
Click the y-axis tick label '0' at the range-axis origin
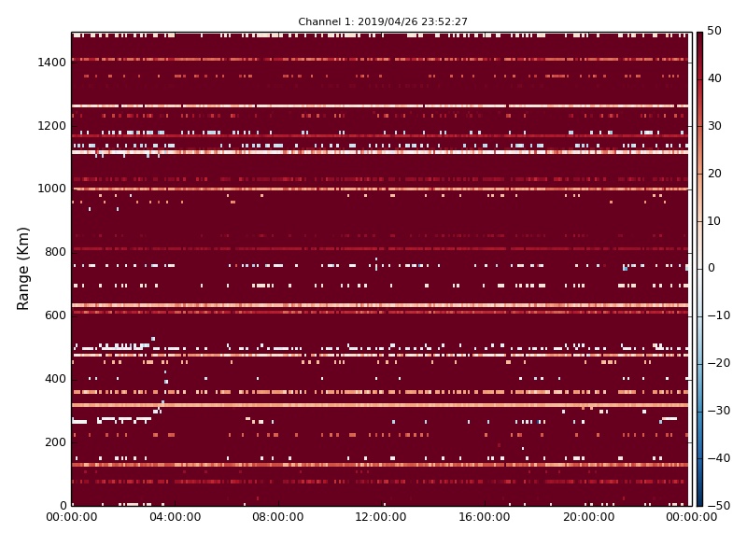[63, 505]
